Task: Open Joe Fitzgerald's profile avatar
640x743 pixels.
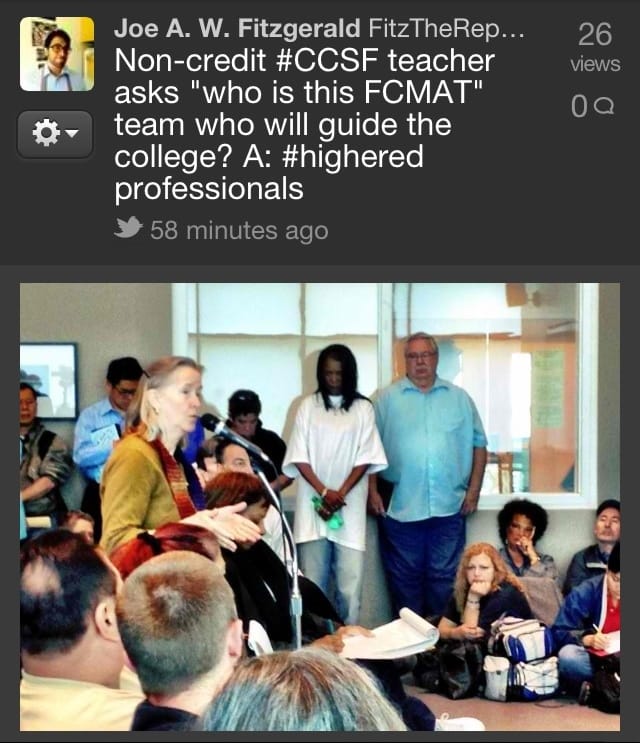Action: click(57, 54)
